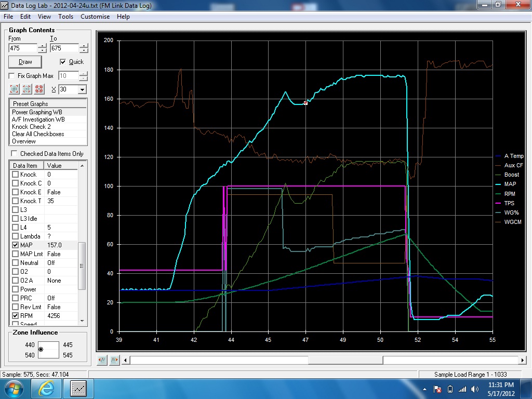Click the horizontal graph scrollbar thumb
Viewport: 532px width, 399px height.
click(345, 360)
